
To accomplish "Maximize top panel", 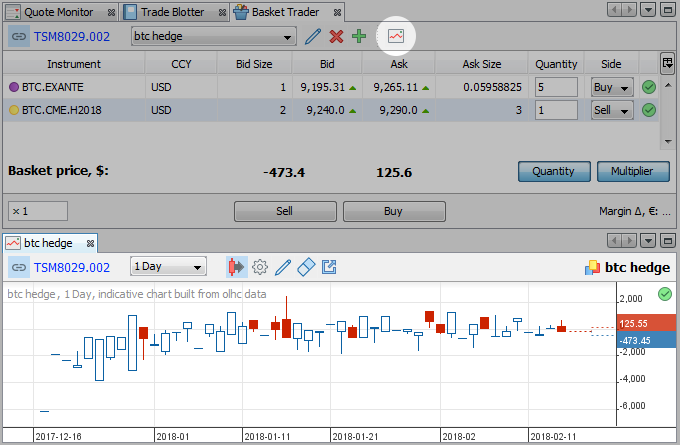I will 667,10.
